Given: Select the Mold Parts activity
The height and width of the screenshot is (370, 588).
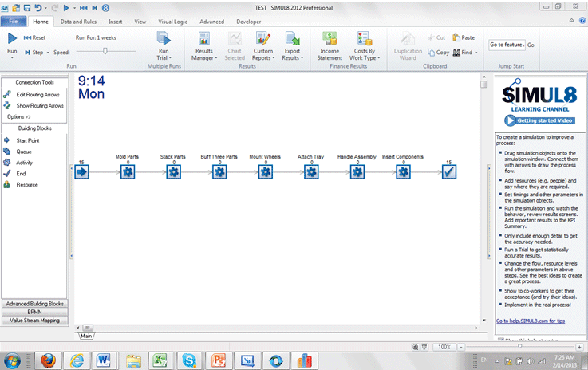Looking at the screenshot, I should click(x=128, y=172).
